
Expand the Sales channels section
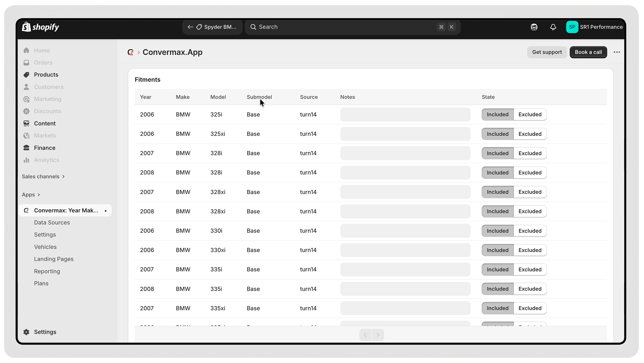pyautogui.click(x=43, y=177)
